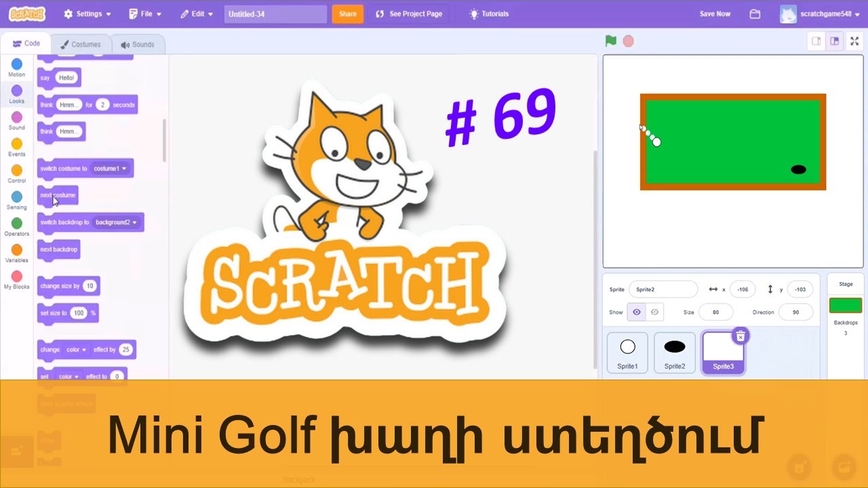
Task: Select the green Stage backdrop thumbnail
Action: pos(846,305)
